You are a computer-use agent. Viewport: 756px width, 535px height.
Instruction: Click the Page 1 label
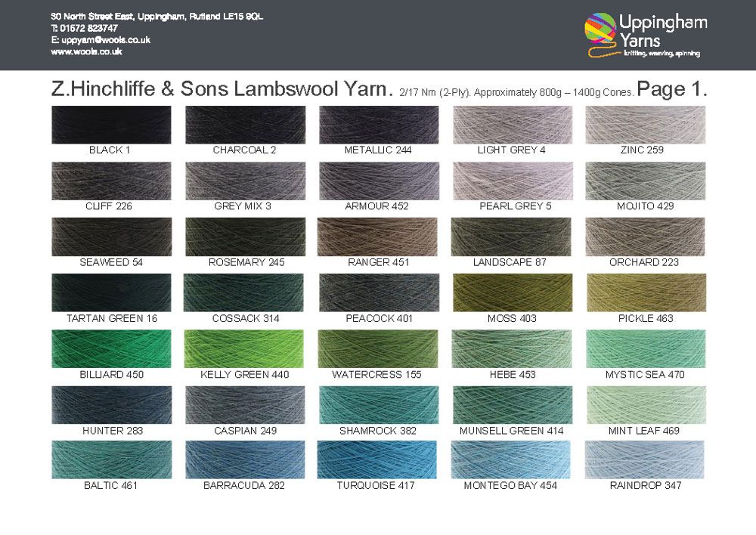(x=671, y=89)
